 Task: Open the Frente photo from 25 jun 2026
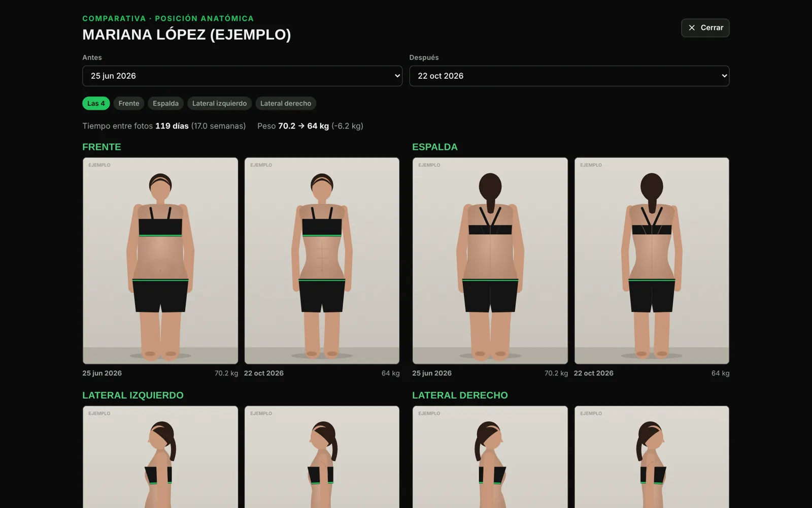[x=160, y=261]
